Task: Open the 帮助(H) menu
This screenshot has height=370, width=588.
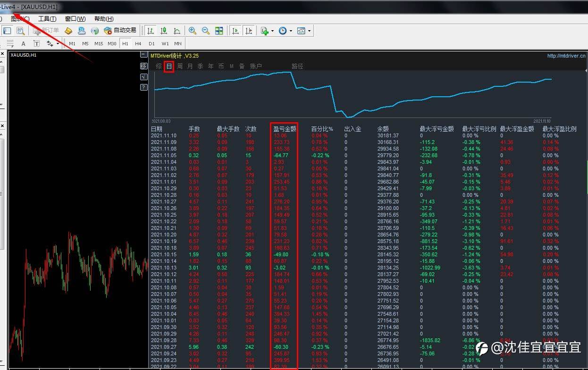Action: (104, 19)
